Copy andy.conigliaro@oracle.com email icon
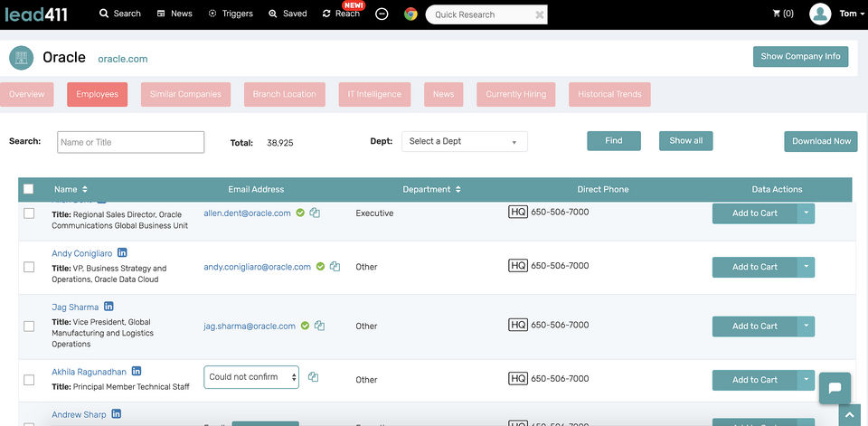 point(335,267)
